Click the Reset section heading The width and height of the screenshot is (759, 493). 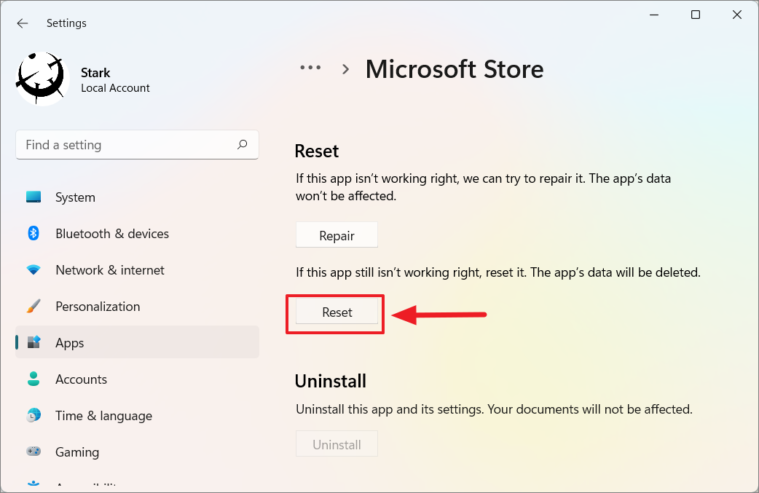click(x=317, y=151)
